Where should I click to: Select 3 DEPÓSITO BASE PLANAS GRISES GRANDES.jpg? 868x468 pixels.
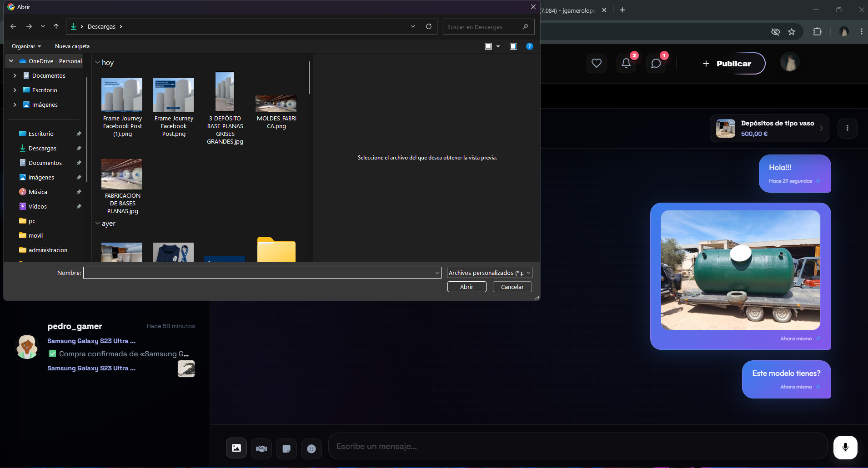tap(225, 109)
